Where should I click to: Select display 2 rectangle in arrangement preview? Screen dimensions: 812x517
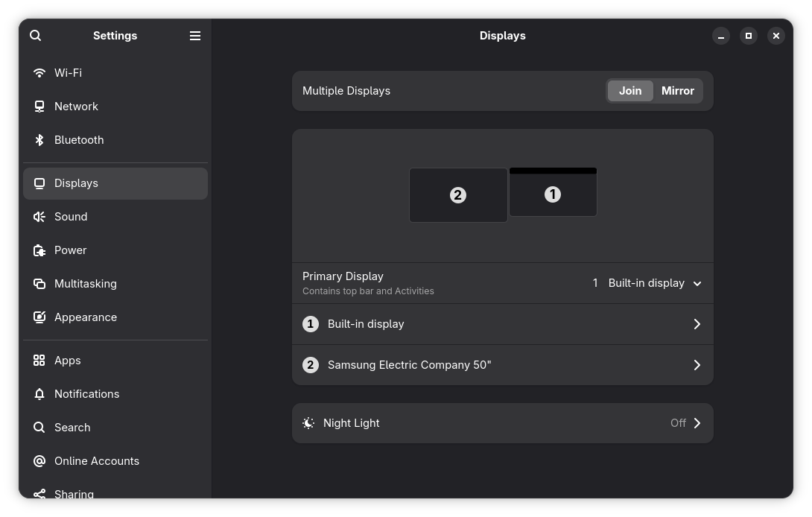458,195
